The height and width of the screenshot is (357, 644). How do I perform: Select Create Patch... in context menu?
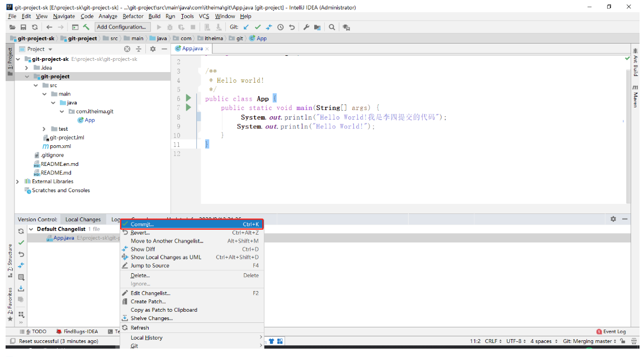(x=192, y=302)
